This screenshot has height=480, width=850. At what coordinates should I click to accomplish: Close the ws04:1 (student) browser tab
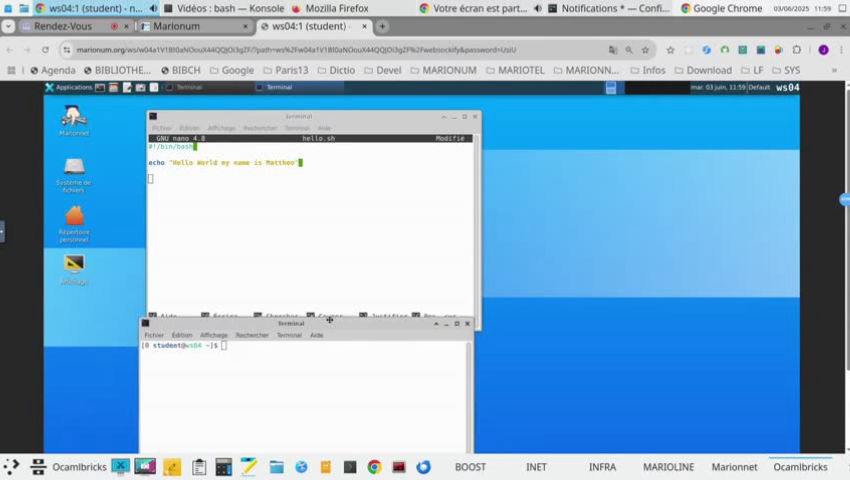click(x=364, y=26)
